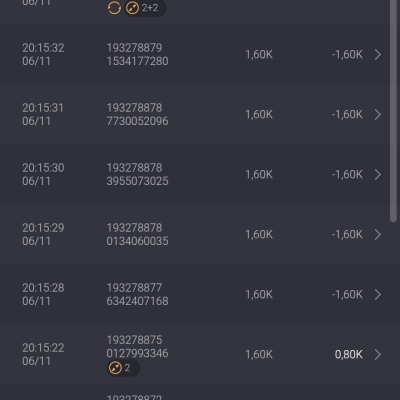Image resolution: width=400 pixels, height=400 pixels.
Task: Open the entry with ID 0127993346
Action: click(x=195, y=355)
